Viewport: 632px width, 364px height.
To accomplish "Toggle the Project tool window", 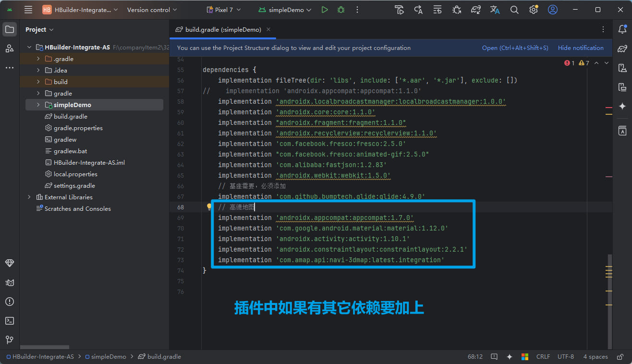I will [x=10, y=30].
